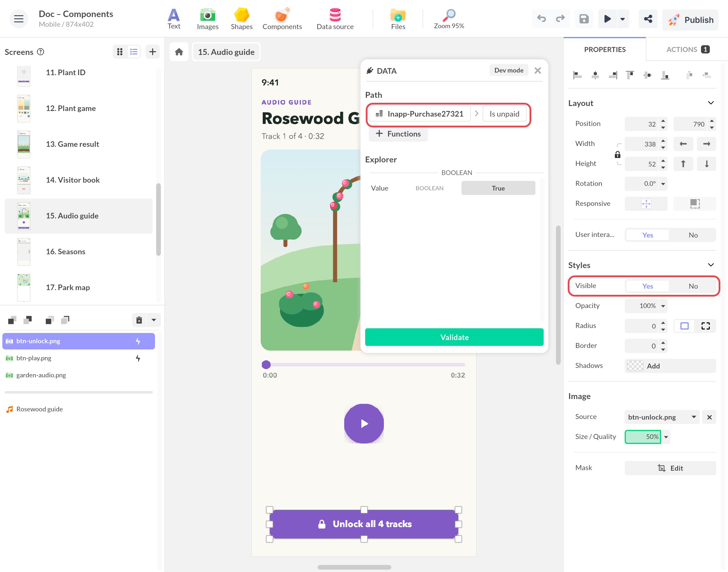Switch screens to grid view
The width and height of the screenshot is (728, 572).
[x=120, y=52]
